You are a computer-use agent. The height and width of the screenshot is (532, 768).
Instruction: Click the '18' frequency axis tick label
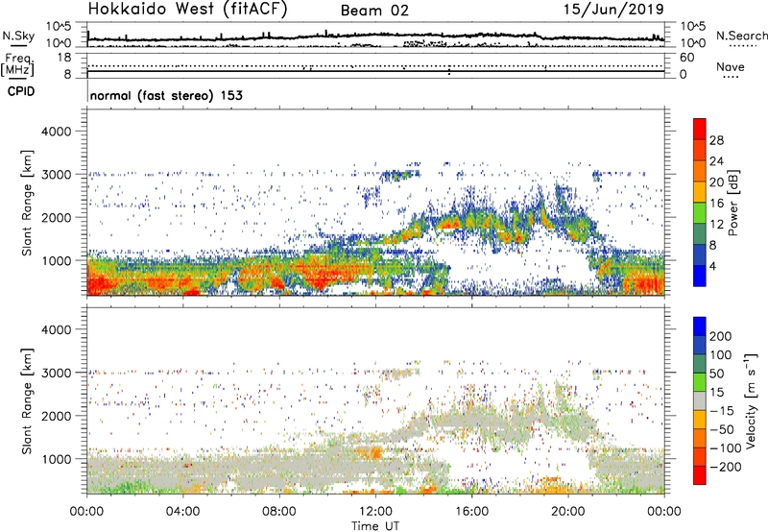63,58
